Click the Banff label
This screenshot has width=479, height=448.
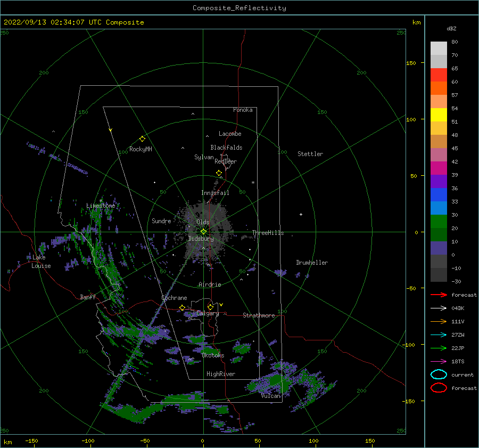pos(88,297)
